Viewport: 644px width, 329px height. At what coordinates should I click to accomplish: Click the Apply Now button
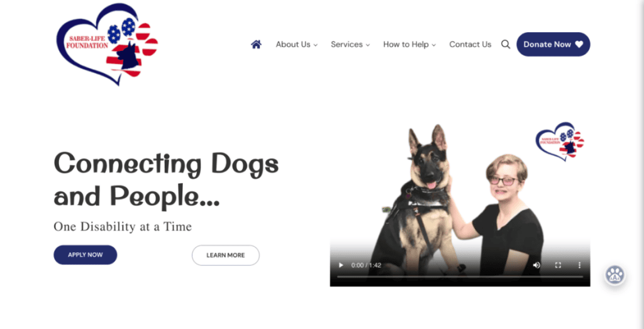pyautogui.click(x=86, y=255)
